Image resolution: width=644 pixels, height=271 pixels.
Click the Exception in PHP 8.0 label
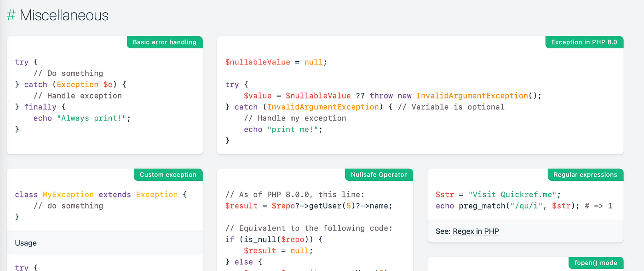coord(584,42)
